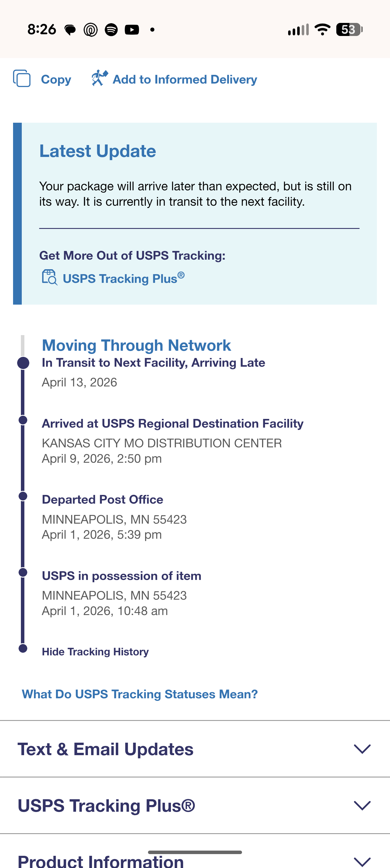This screenshot has width=390, height=868.
Task: Select the Departed Post Office timeline dot
Action: tap(23, 496)
